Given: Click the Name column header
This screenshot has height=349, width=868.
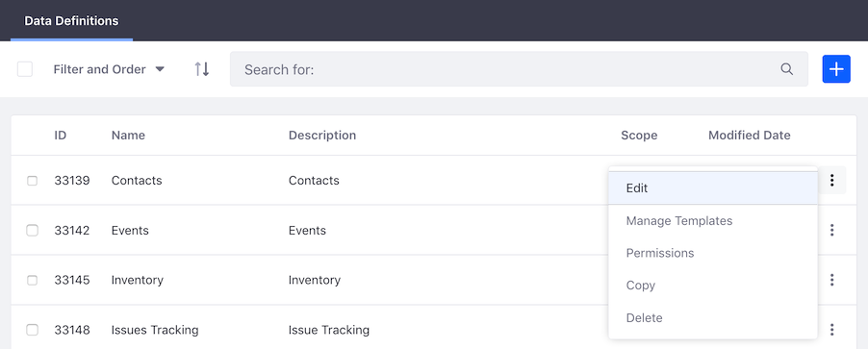Looking at the screenshot, I should [128, 135].
